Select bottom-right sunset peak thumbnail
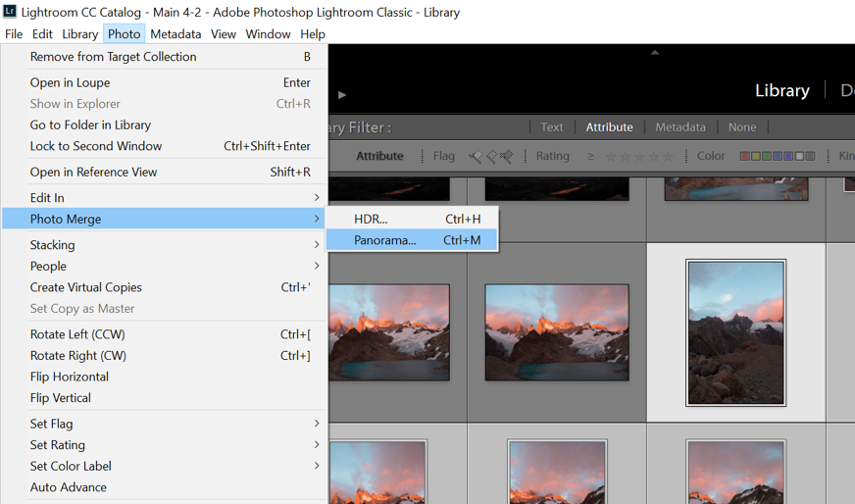Image resolution: width=855 pixels, height=504 pixels. (735, 473)
